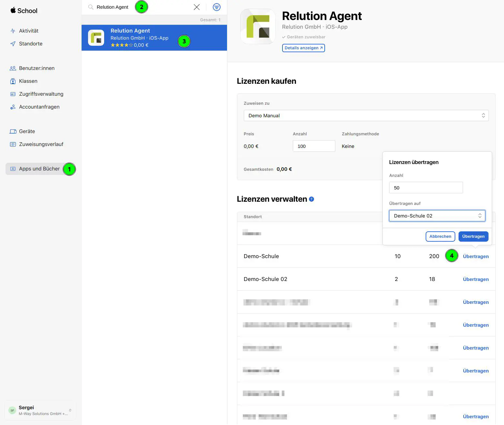Click the magnifying glass search icon
The image size is (504, 425).
point(91,7)
